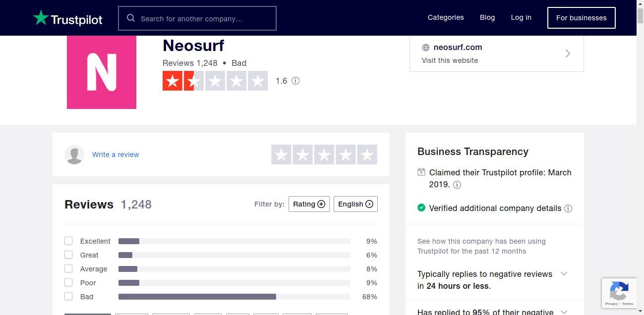Viewport: 644px width, 315px height.
Task: Rate one star in Write a review
Action: (282, 155)
